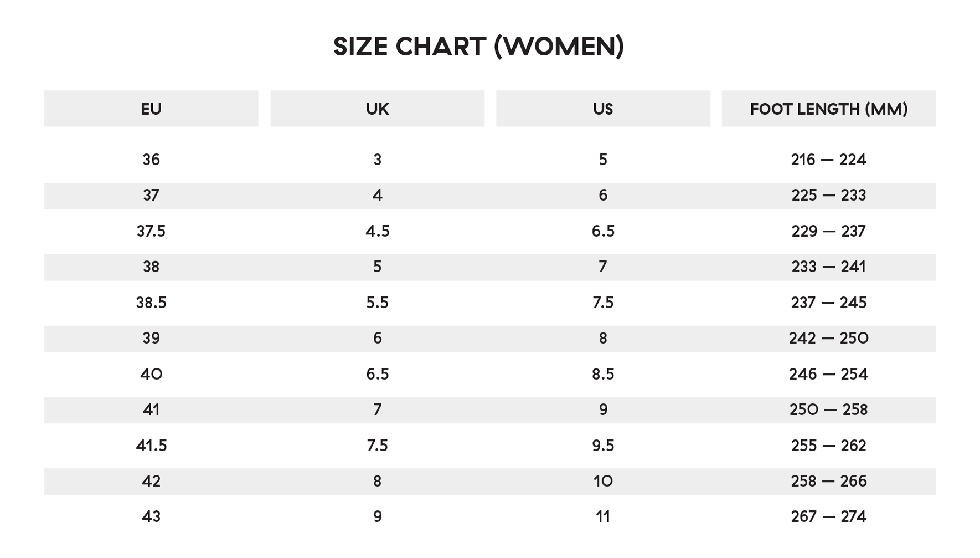Click EU size 36 cell

(x=151, y=160)
